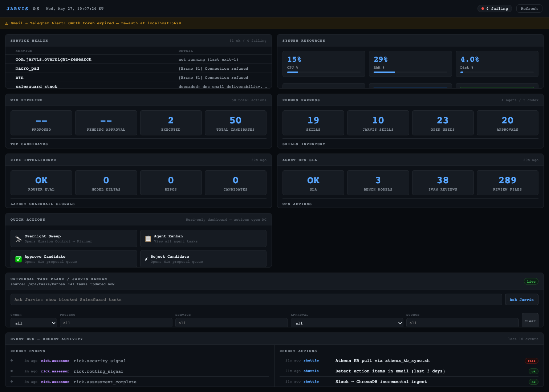Click the Ivan Reviews tile

click(x=443, y=183)
